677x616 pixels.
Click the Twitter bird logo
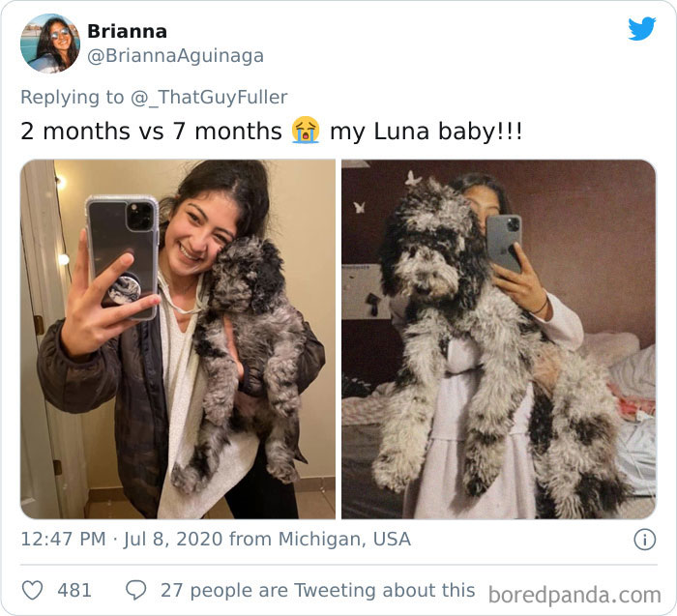641,29
